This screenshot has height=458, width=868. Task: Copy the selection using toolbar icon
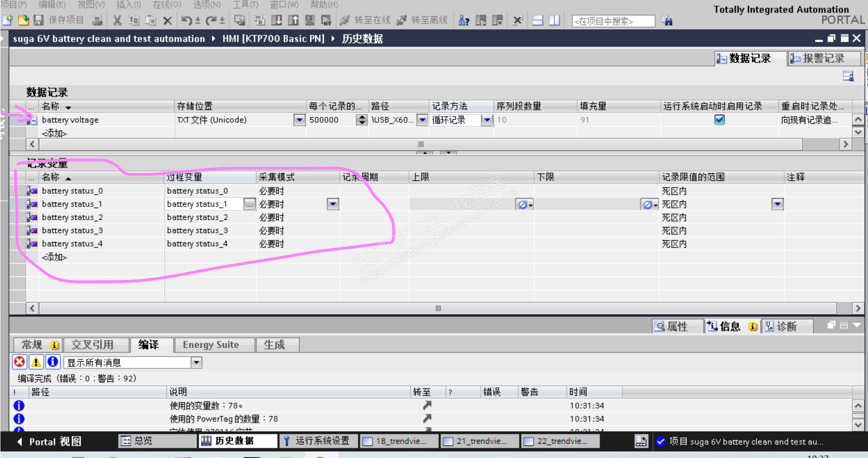coord(134,20)
